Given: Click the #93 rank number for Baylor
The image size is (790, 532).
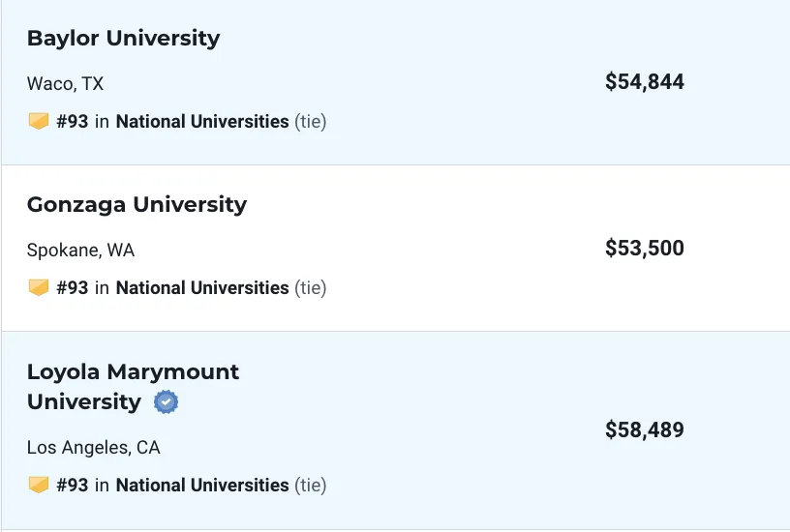Looking at the screenshot, I should (73, 121).
